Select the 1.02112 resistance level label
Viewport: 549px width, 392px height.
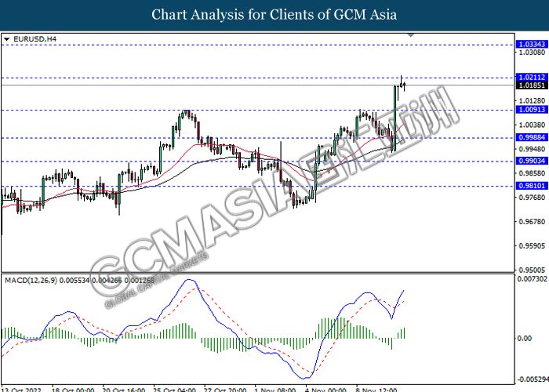pos(532,78)
